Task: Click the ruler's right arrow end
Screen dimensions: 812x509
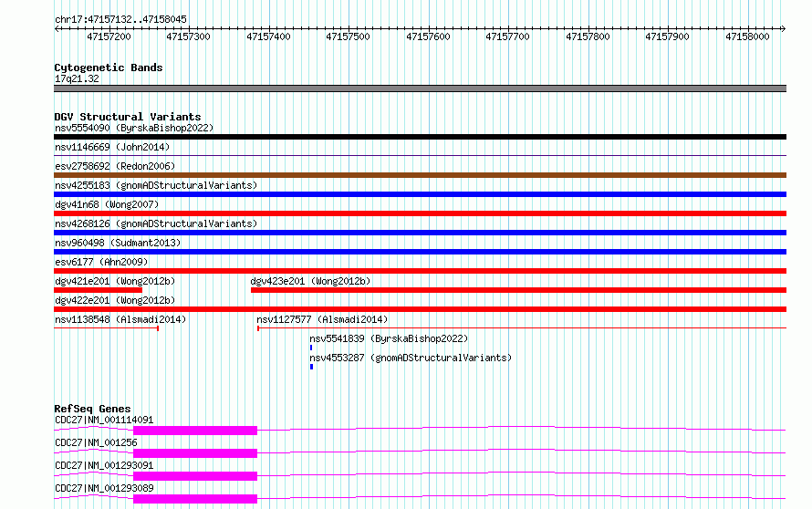Action: click(x=784, y=29)
